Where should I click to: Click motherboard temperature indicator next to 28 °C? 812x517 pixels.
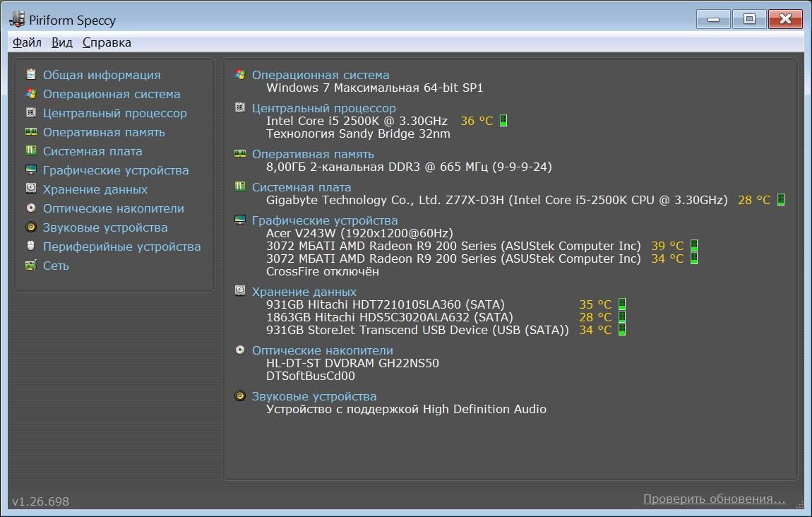781,199
